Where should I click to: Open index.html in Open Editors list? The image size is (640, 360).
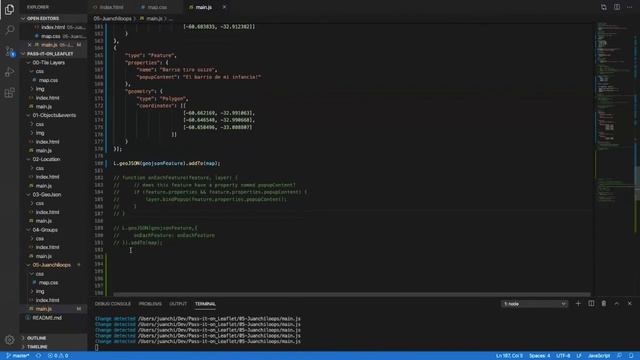click(53, 27)
